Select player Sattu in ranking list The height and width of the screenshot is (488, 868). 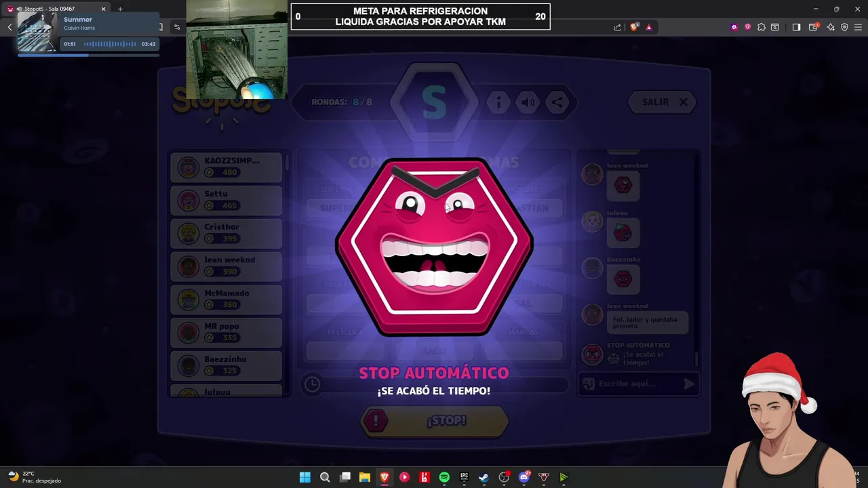coord(226,200)
